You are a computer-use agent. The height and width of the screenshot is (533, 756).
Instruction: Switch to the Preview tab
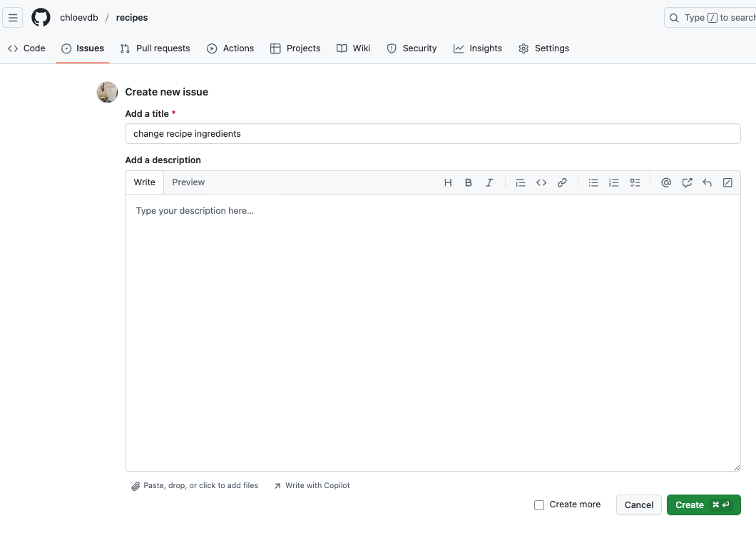tap(188, 182)
